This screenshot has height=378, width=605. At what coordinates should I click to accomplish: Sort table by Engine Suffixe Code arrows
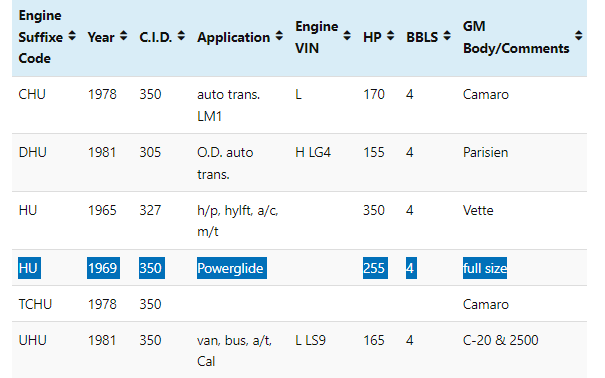72,36
